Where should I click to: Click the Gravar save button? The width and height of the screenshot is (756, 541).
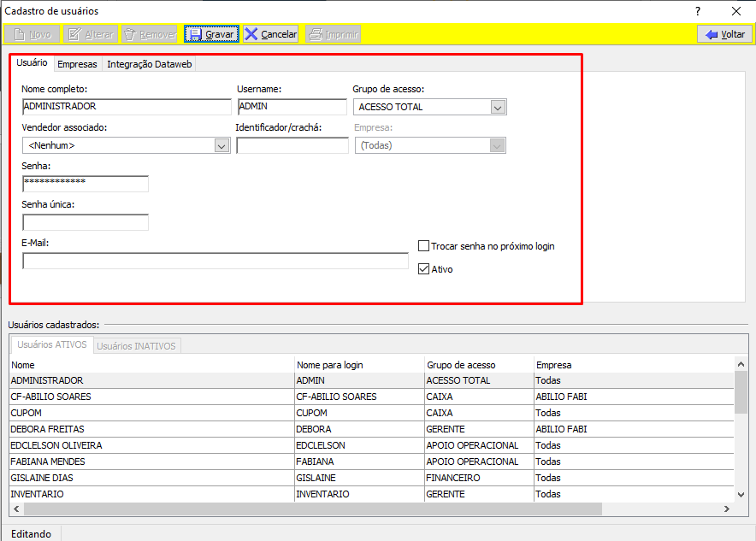coord(211,34)
